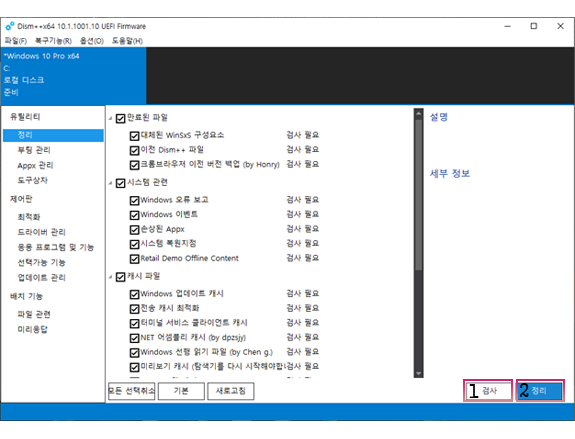Click the scrollbar up arrow

tap(418, 114)
